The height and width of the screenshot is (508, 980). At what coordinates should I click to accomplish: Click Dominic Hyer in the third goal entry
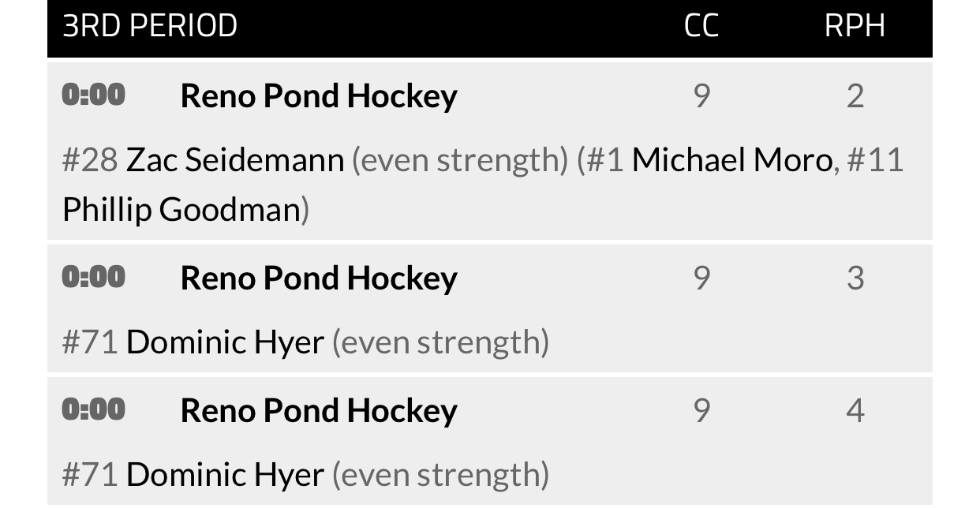coord(225,475)
